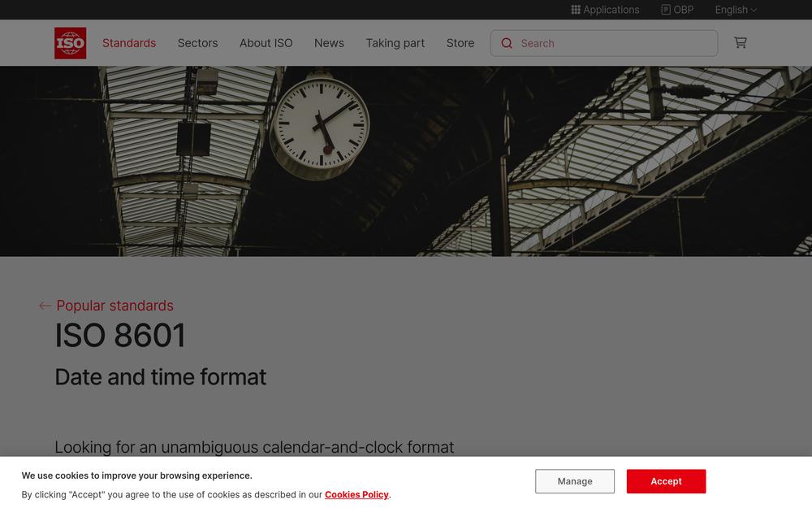The image size is (812, 508).
Task: Go to the News menu item
Action: coord(329,43)
